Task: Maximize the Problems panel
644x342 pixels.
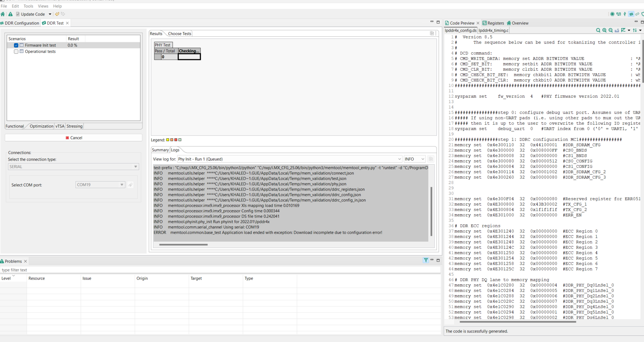Action: (438, 260)
